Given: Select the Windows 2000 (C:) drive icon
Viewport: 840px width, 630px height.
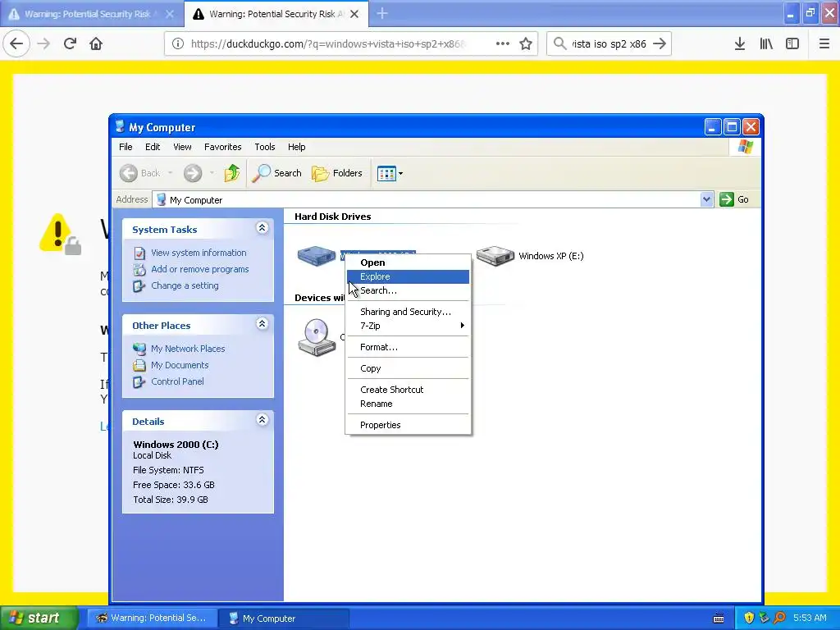Looking at the screenshot, I should tap(317, 255).
